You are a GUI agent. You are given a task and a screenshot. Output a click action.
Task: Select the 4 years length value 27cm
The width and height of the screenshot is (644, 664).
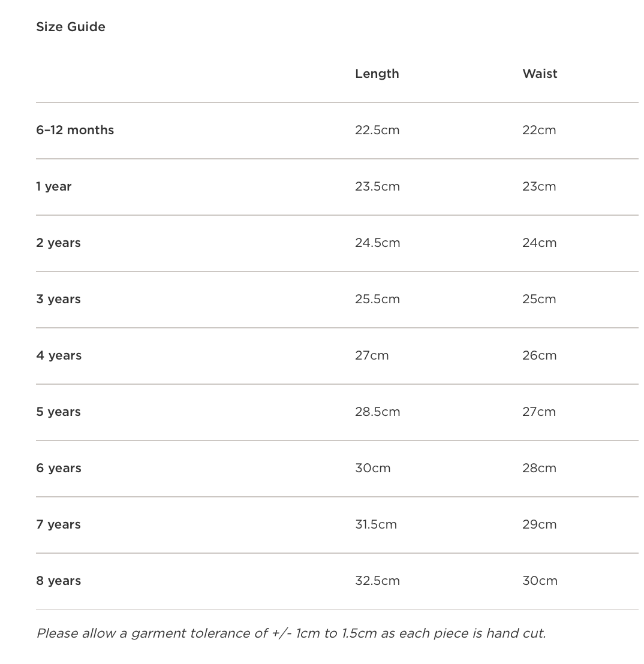372,355
